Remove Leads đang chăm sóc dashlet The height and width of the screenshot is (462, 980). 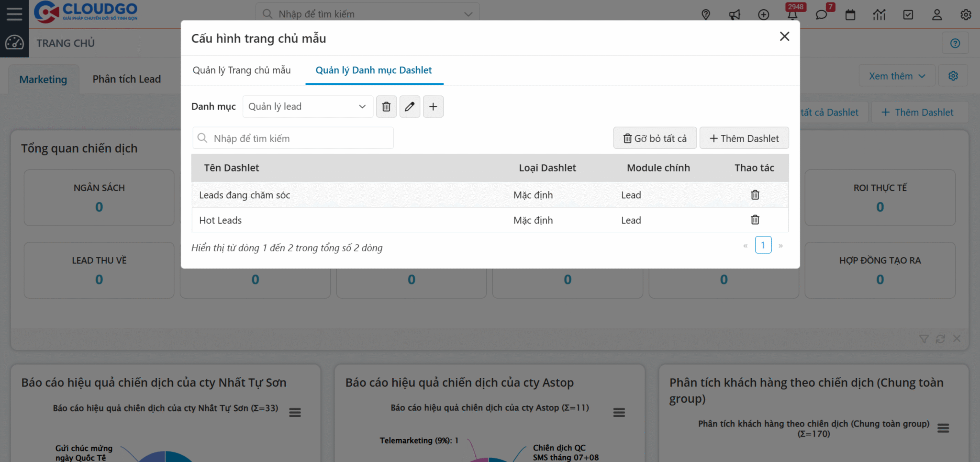755,195
